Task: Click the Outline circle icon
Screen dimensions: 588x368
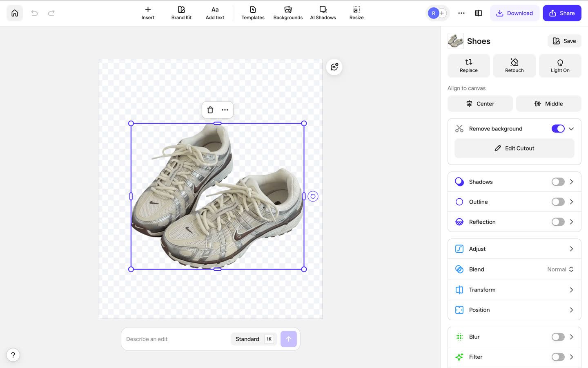Action: click(459, 202)
